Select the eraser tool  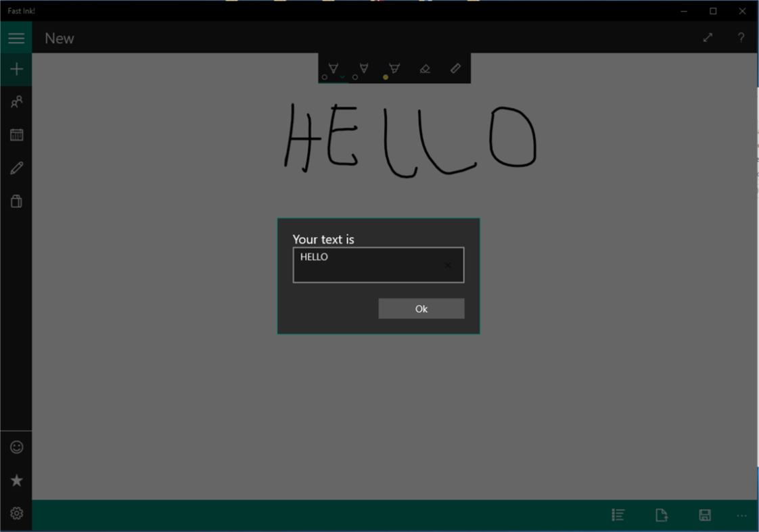(425, 68)
